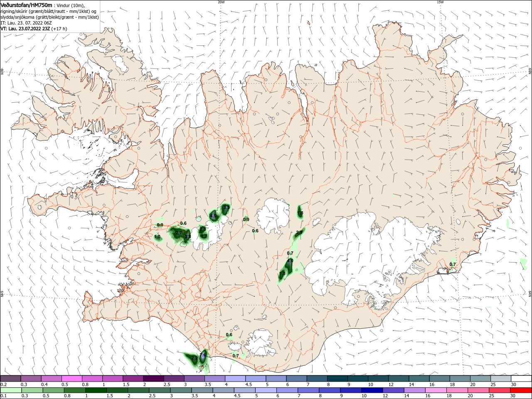Select the dark mauve swatch labeled 0.2

[10, 378]
